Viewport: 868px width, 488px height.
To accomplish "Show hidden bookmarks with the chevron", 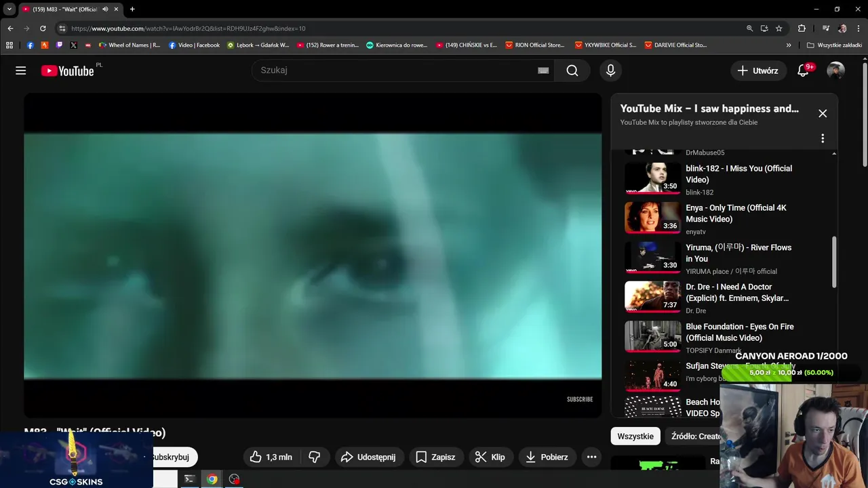I will tap(789, 45).
